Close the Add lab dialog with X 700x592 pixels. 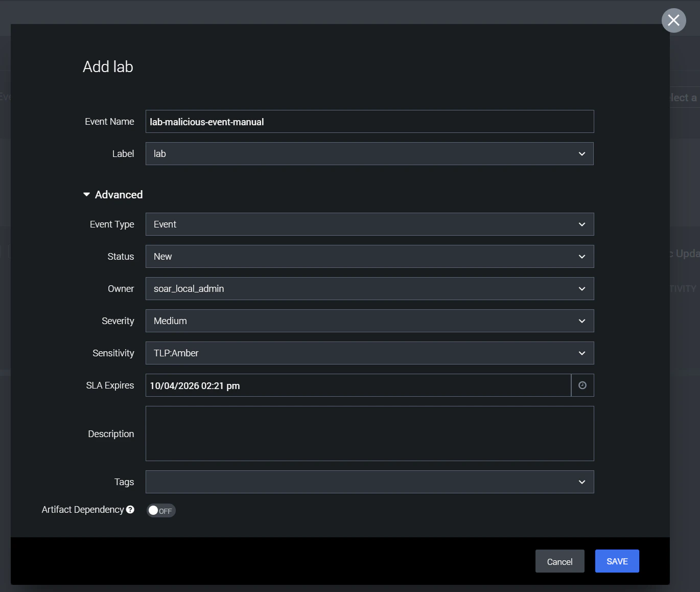[673, 20]
